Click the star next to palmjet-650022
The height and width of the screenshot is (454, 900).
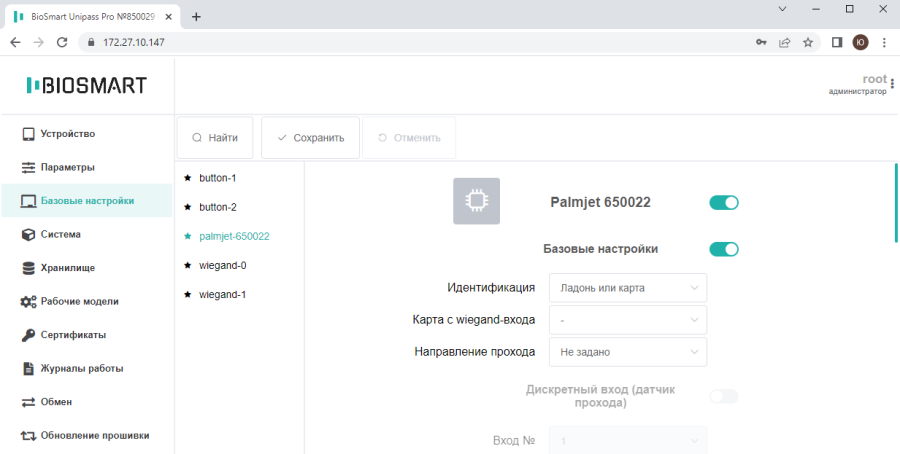pos(187,236)
